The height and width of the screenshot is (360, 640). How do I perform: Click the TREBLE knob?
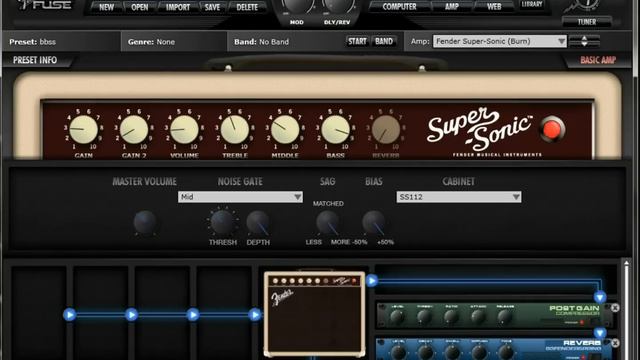click(235, 130)
